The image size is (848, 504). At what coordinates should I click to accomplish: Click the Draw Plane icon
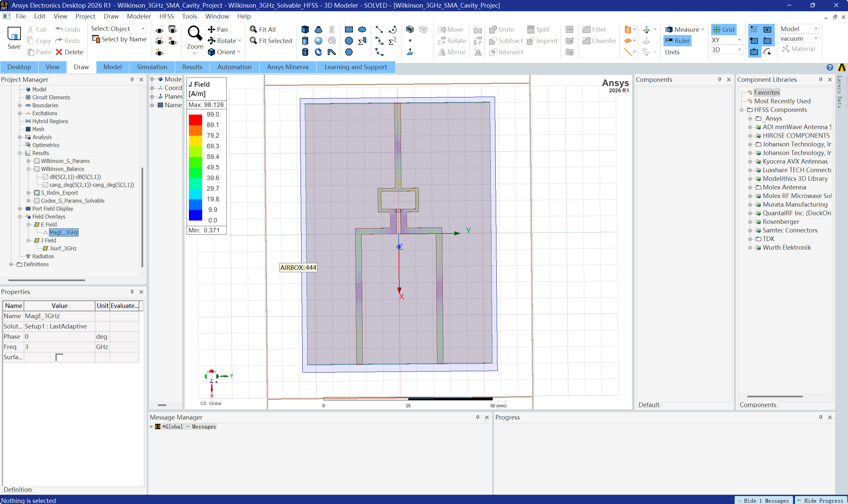point(410,52)
